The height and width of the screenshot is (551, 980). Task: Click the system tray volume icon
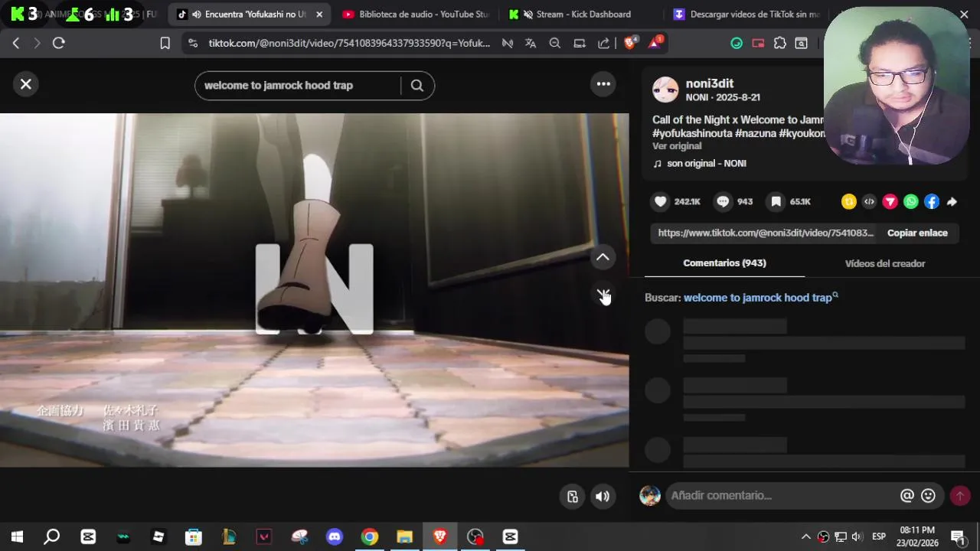[x=857, y=537]
